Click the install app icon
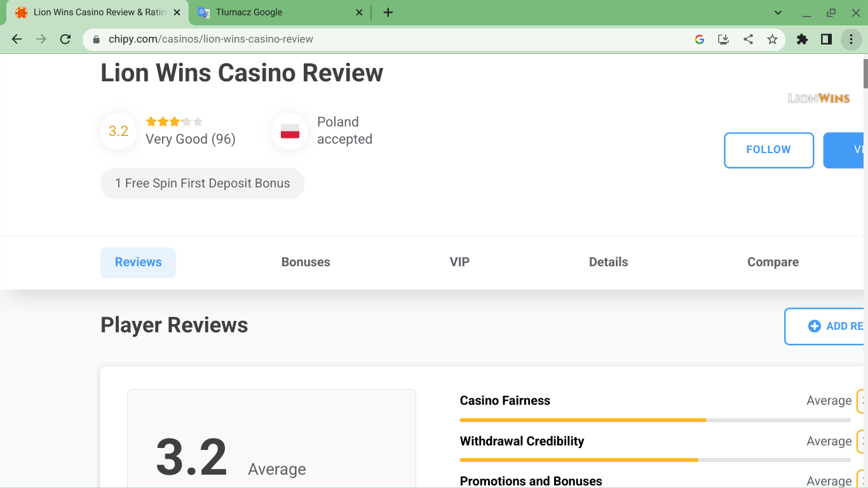The image size is (868, 488). pyautogui.click(x=723, y=39)
